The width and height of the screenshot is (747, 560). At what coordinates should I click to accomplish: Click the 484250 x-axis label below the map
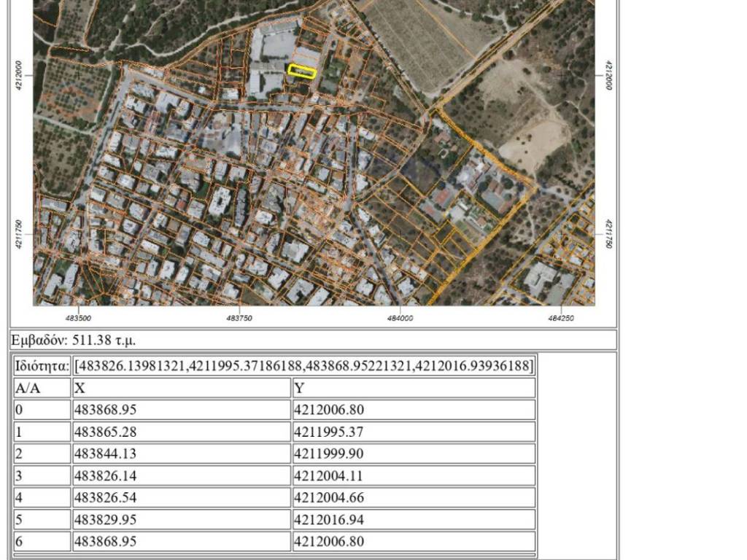pos(560,318)
